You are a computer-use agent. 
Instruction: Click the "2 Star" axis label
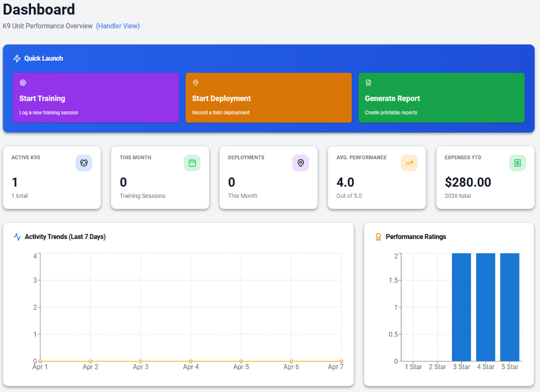[x=437, y=367]
